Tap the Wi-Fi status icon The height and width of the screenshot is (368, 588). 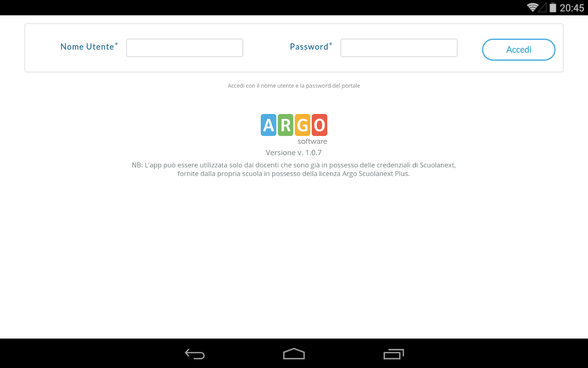click(532, 7)
